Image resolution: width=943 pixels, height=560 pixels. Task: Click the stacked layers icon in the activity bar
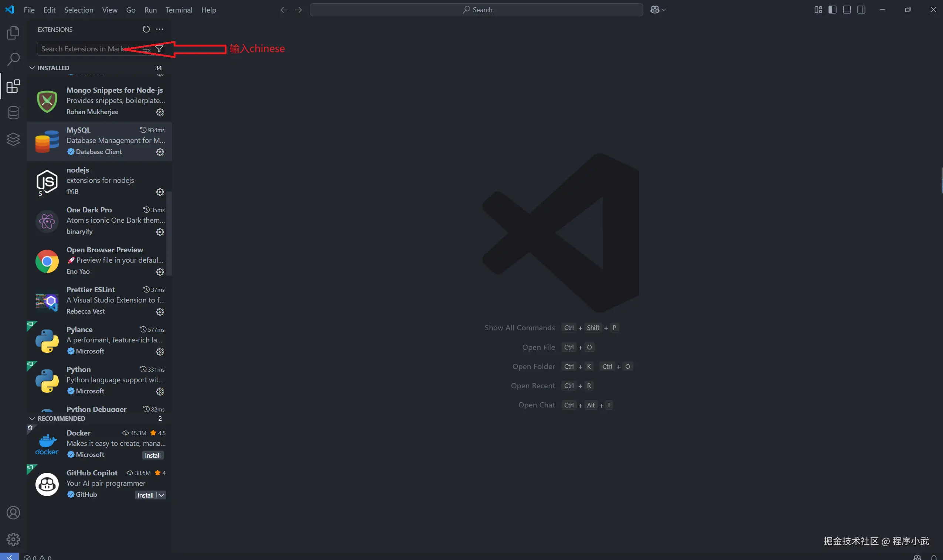pyautogui.click(x=13, y=139)
